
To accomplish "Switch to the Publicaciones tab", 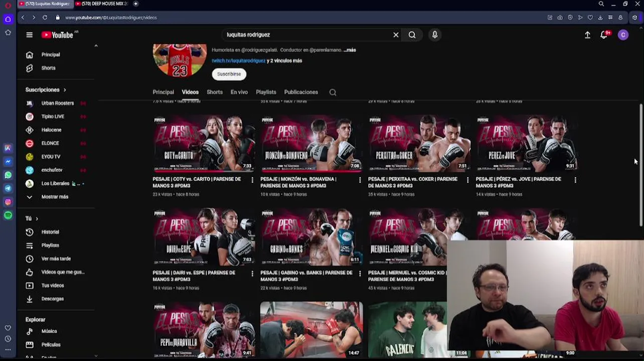I will click(301, 92).
